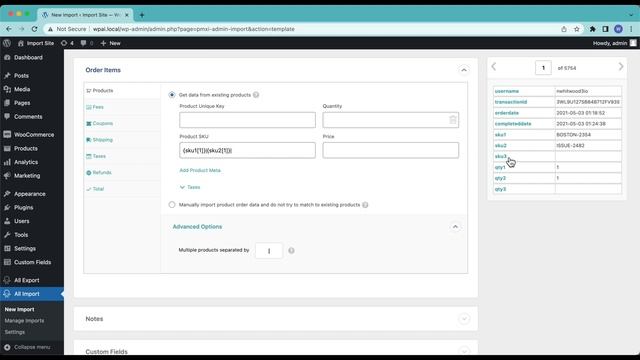Open the New content menu
Viewport: 640px width, 360px height.
[110, 43]
